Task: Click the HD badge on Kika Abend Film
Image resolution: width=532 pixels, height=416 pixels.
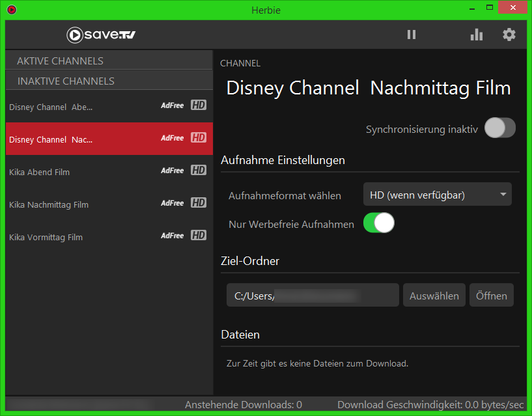Action: pos(199,171)
